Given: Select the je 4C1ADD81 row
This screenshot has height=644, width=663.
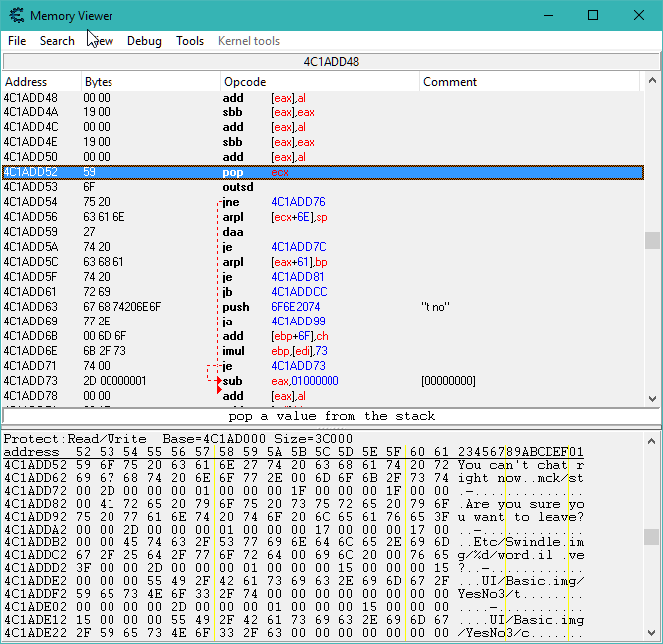Looking at the screenshot, I should (324, 277).
